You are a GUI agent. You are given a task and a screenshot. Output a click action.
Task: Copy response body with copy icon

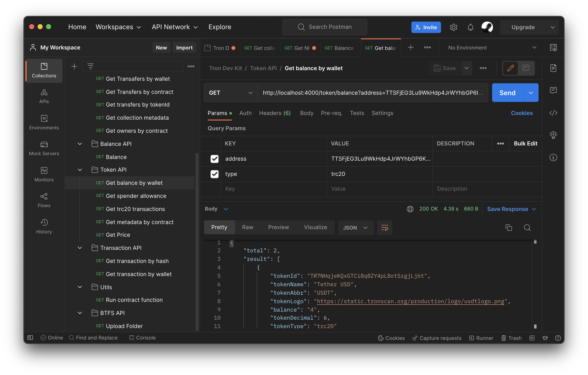pyautogui.click(x=509, y=228)
